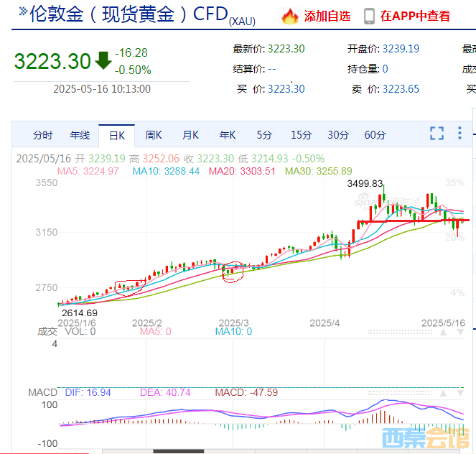Click the small arrow on the MACD panel's right
This screenshot has width=476, height=454.
coord(460,393)
